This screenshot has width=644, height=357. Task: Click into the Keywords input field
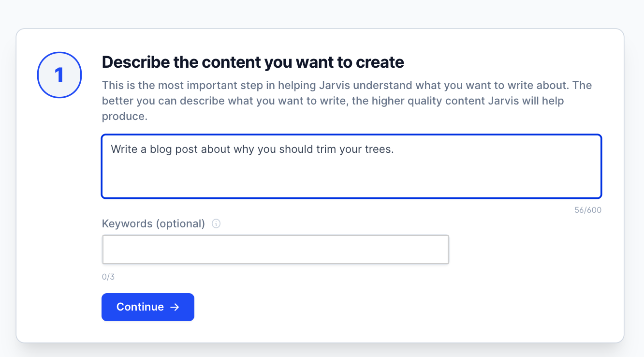275,250
